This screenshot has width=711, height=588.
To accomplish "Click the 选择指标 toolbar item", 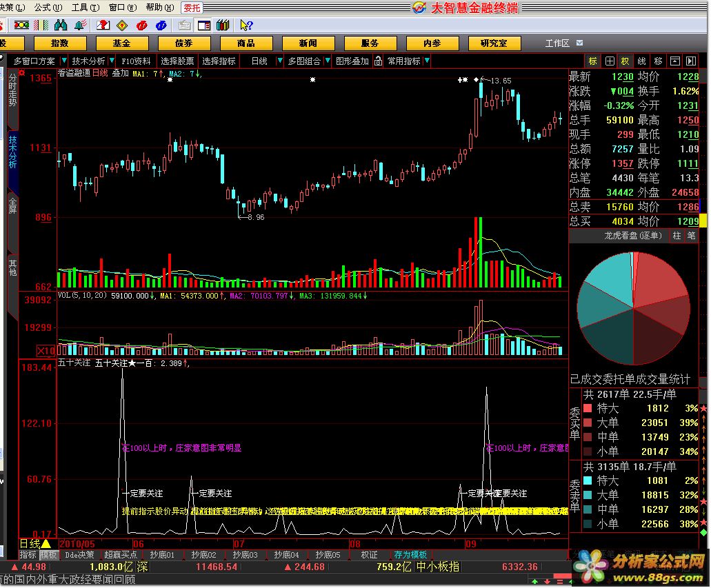I will click(x=219, y=61).
